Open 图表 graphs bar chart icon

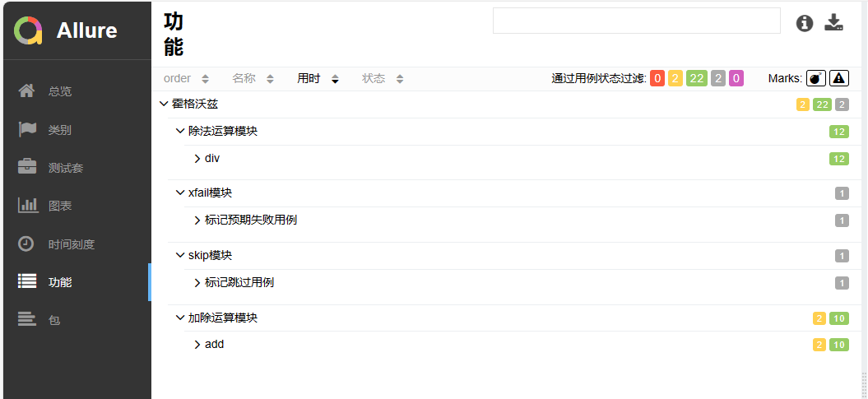28,206
